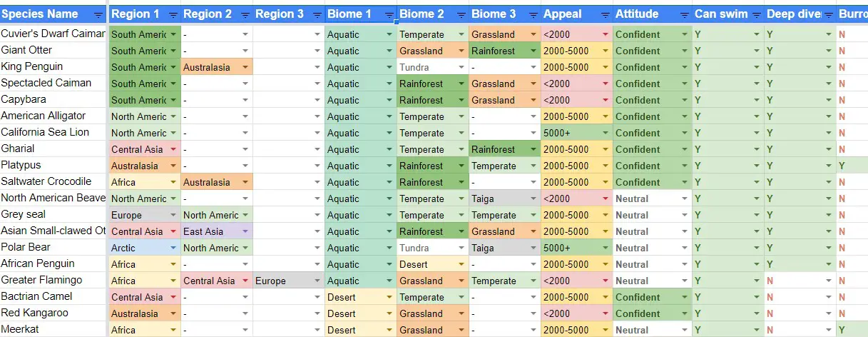Open the Appeal header filter icon
868x337 pixels.
click(x=606, y=14)
